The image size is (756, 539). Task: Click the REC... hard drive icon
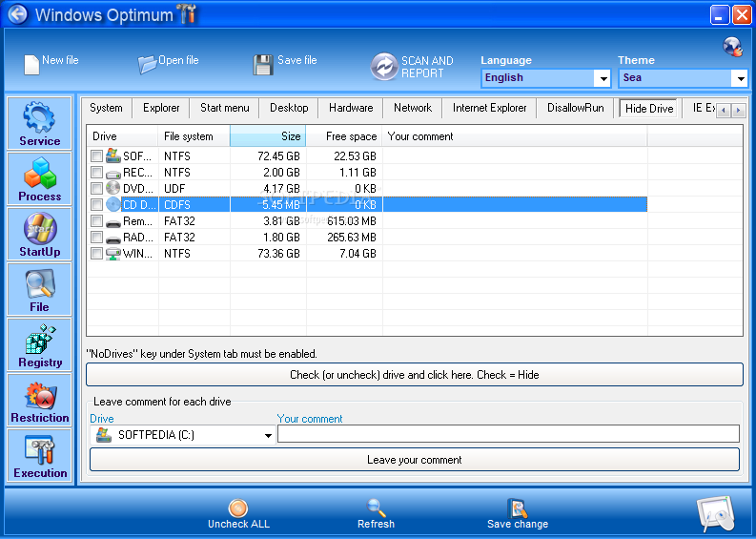[113, 174]
